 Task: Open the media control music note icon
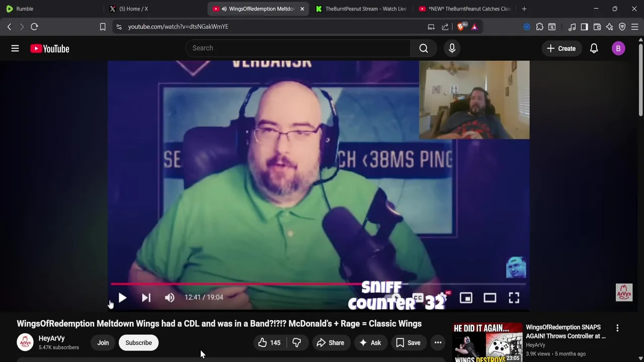572,27
